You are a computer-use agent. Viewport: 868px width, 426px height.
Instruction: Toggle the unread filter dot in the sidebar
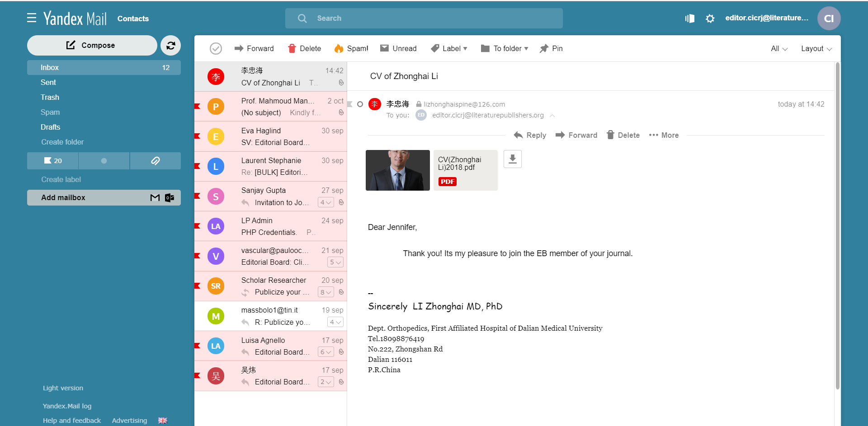104,161
